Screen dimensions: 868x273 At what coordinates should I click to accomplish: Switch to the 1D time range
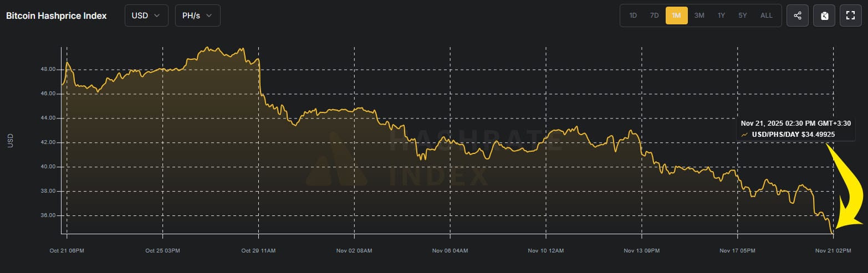pyautogui.click(x=633, y=16)
